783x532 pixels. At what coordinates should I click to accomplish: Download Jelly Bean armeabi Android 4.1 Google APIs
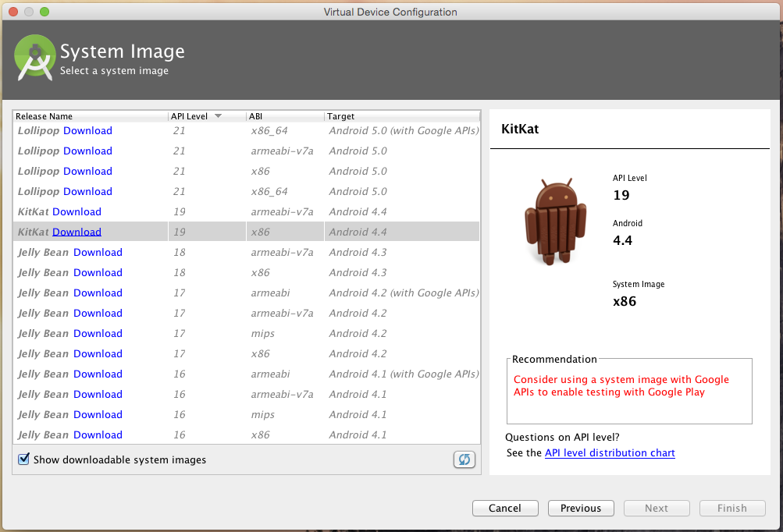(98, 374)
